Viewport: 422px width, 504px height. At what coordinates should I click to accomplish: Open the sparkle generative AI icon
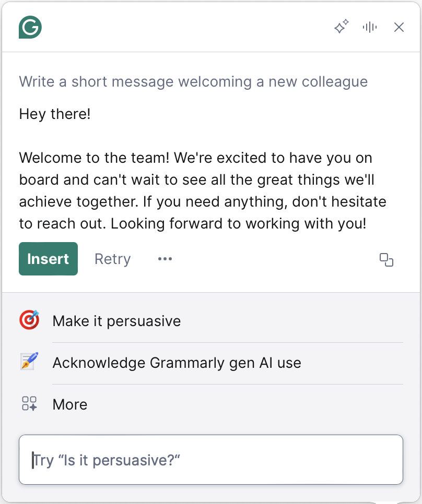coord(341,27)
